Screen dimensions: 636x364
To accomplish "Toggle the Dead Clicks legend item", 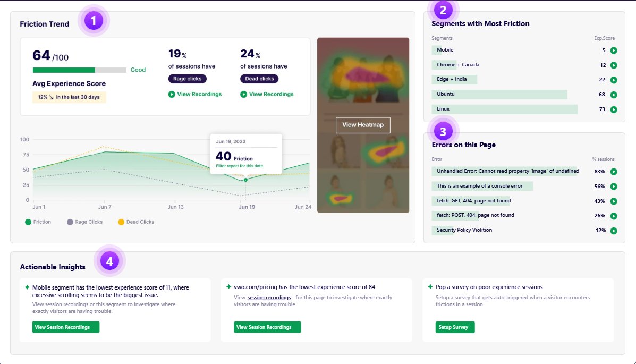I will click(x=135, y=222).
